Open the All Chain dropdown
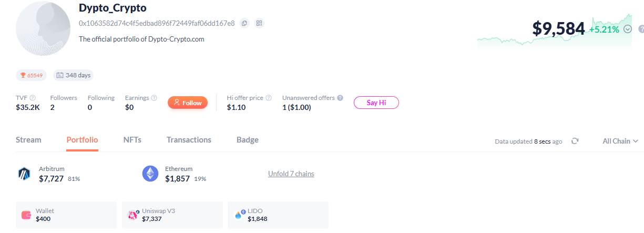The image size is (644, 233). [x=620, y=141]
